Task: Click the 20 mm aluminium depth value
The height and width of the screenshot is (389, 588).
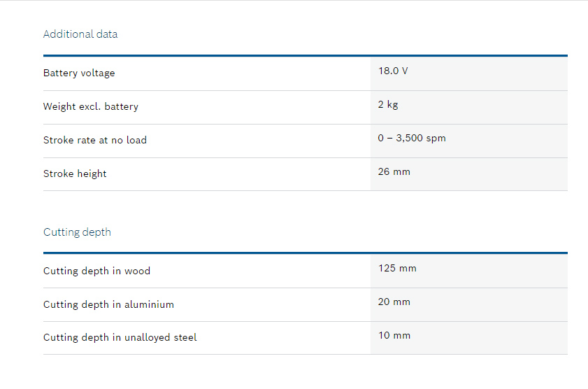Action: [x=394, y=302]
